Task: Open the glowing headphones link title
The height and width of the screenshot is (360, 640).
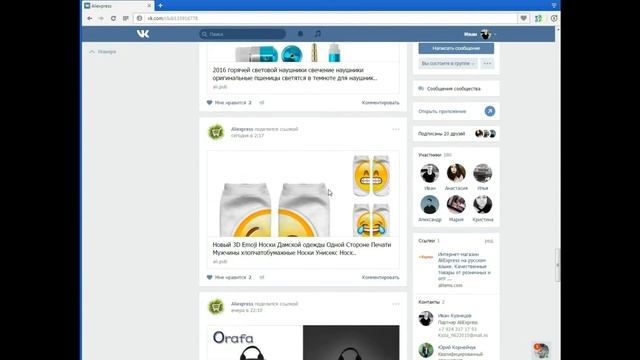Action: coord(295,74)
